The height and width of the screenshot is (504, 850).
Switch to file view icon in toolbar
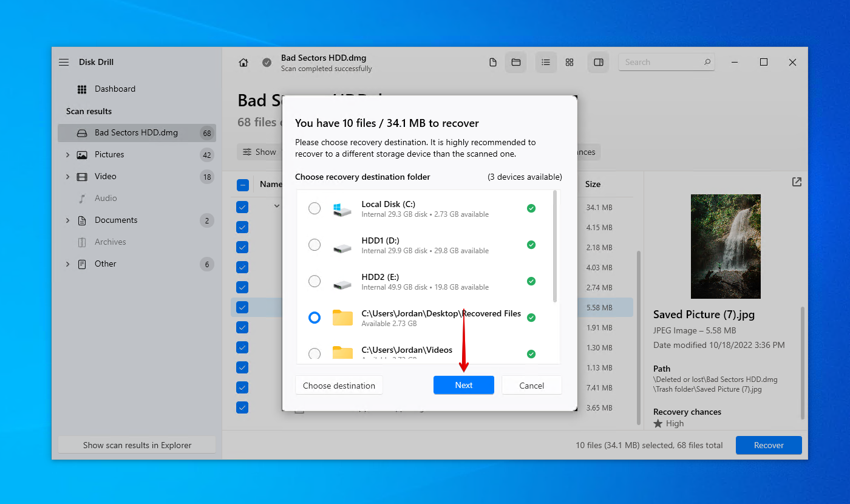493,62
